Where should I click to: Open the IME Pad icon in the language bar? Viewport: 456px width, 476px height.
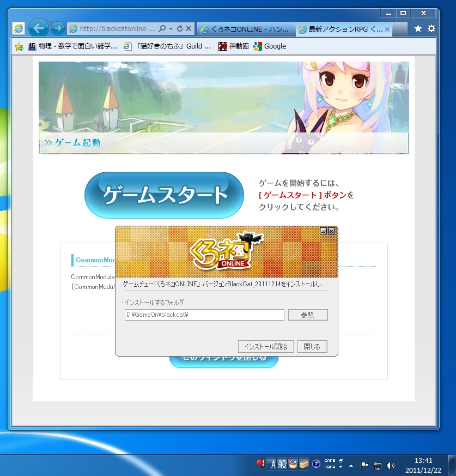click(293, 465)
